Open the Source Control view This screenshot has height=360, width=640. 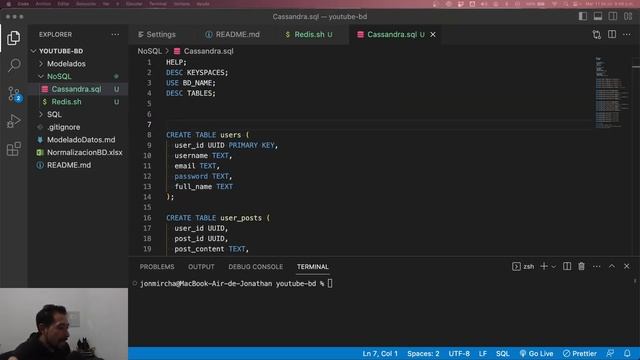(x=14, y=94)
